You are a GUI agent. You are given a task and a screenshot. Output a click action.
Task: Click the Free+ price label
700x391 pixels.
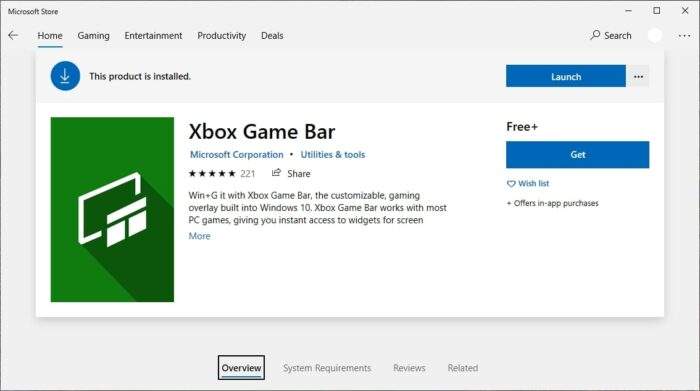click(522, 127)
